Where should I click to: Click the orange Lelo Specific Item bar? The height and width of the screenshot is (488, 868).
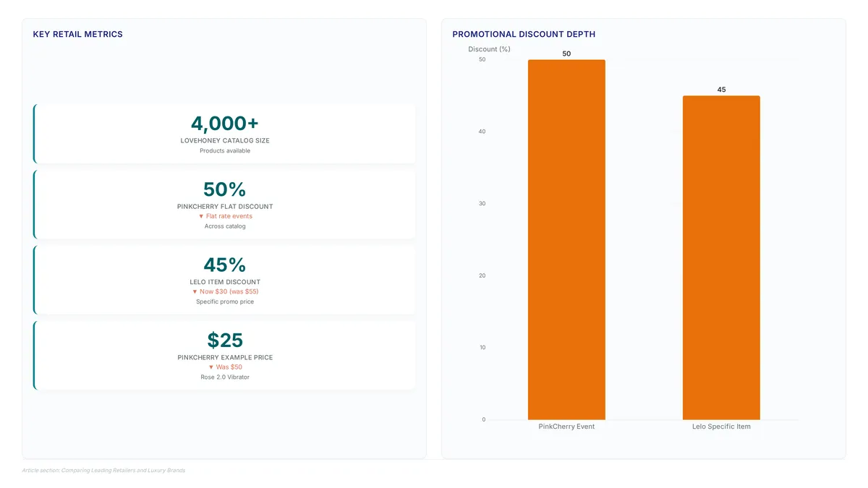(x=721, y=257)
